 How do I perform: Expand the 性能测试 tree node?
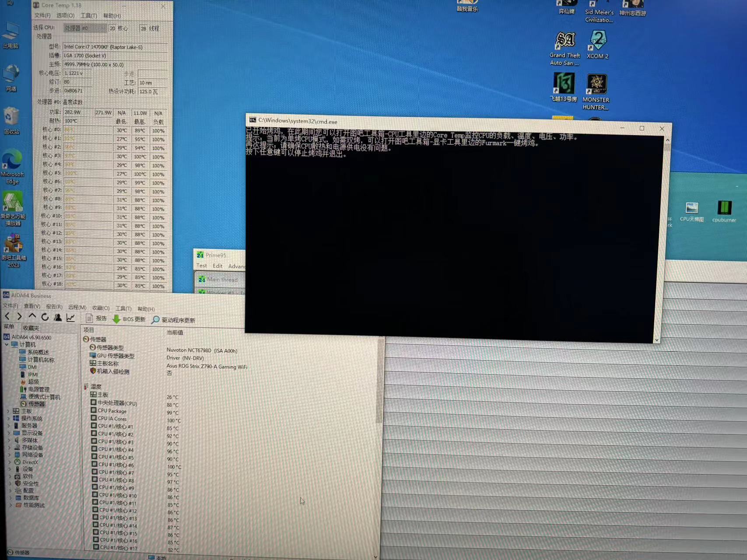coord(11,505)
